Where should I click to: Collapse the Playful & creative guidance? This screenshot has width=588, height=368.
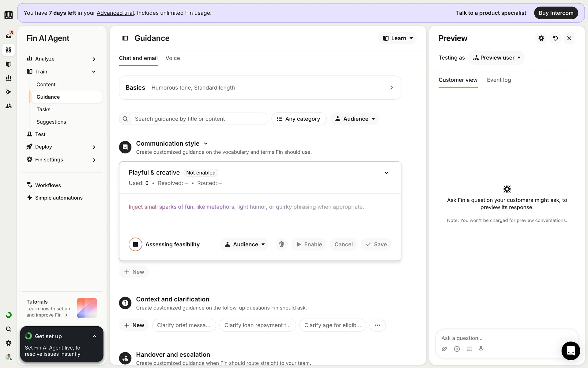[386, 173]
